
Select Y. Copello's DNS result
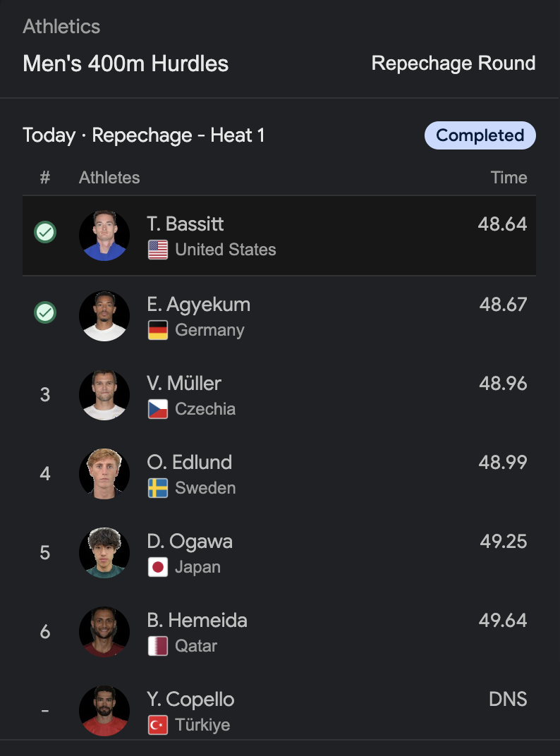pyautogui.click(x=508, y=699)
